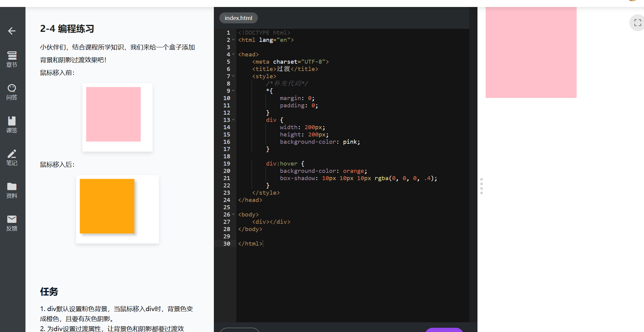644x332 pixels.
Task: Click the 'div:hover' selector on line 19
Action: point(282,164)
